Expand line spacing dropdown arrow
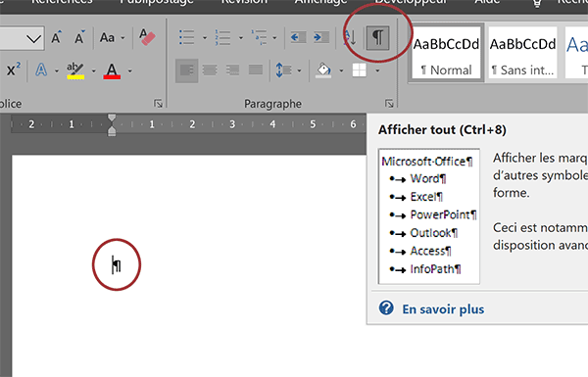This screenshot has height=377, width=588. click(x=299, y=71)
